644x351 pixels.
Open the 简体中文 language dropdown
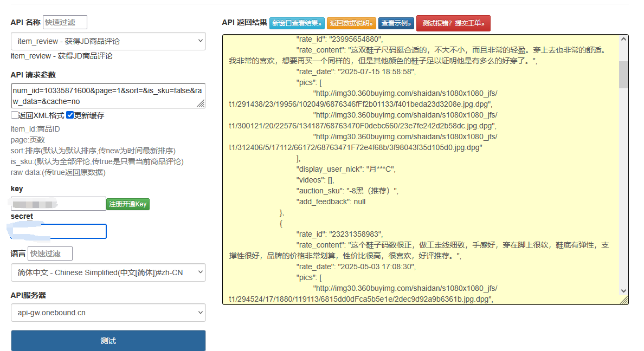coord(108,272)
